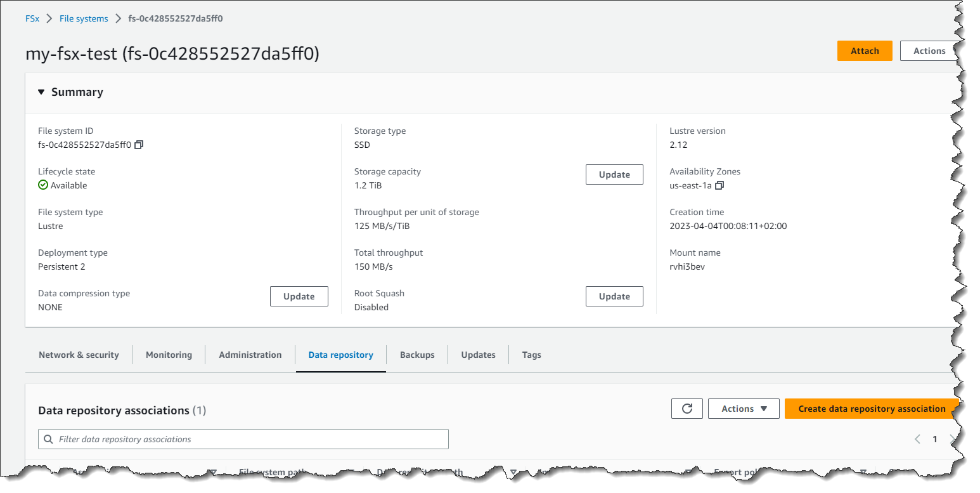Click the my-fsx-test page heading
Screen dimensions: 980x493
tap(172, 54)
